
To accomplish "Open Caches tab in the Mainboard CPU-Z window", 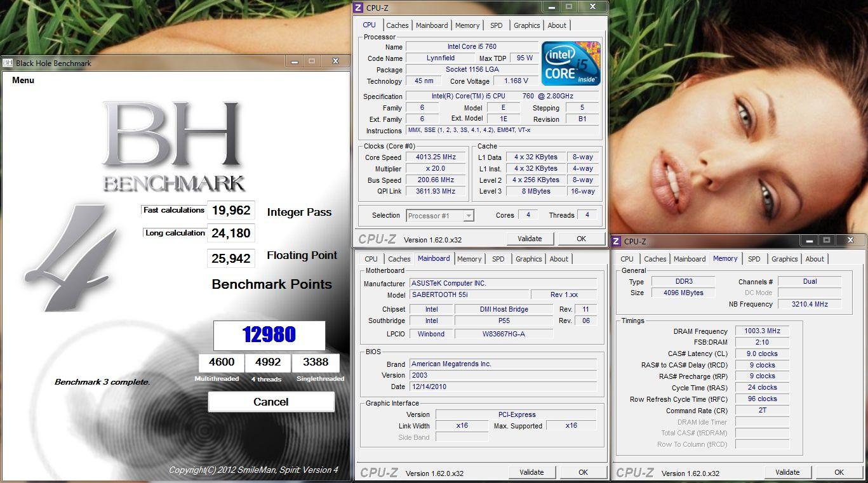I will (x=399, y=259).
